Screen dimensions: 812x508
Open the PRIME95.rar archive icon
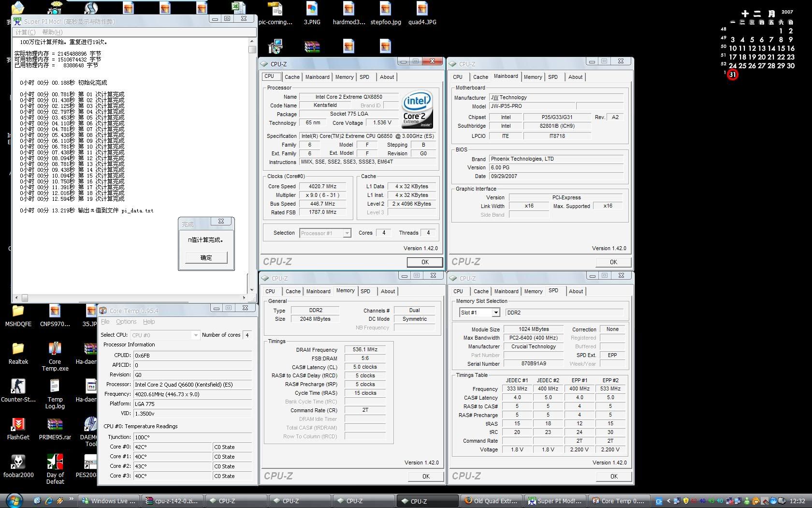click(55, 429)
